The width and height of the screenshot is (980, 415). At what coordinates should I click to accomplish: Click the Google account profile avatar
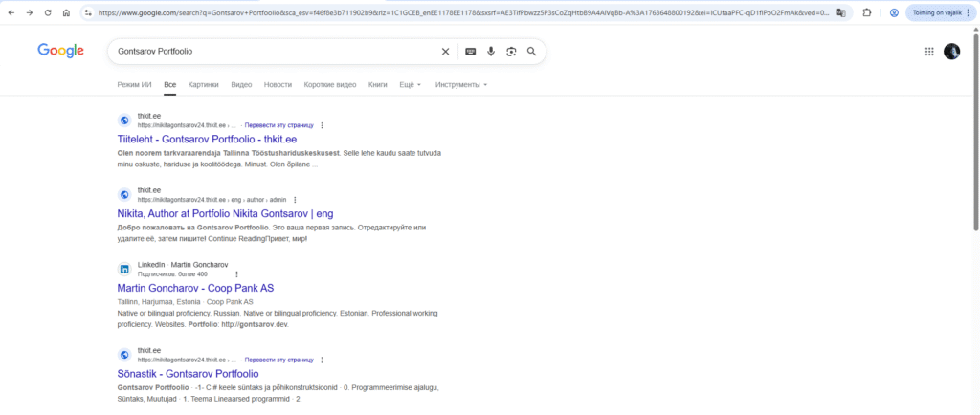coord(951,52)
